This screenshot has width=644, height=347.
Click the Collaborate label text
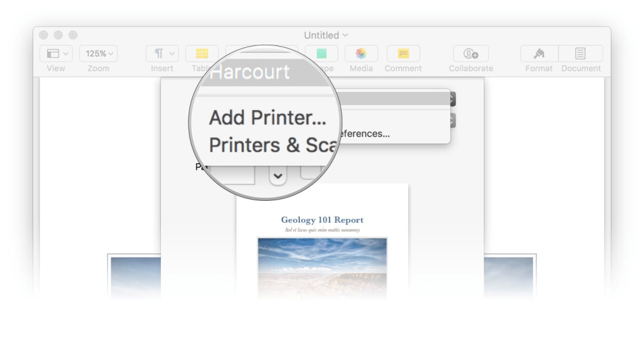coord(470,69)
